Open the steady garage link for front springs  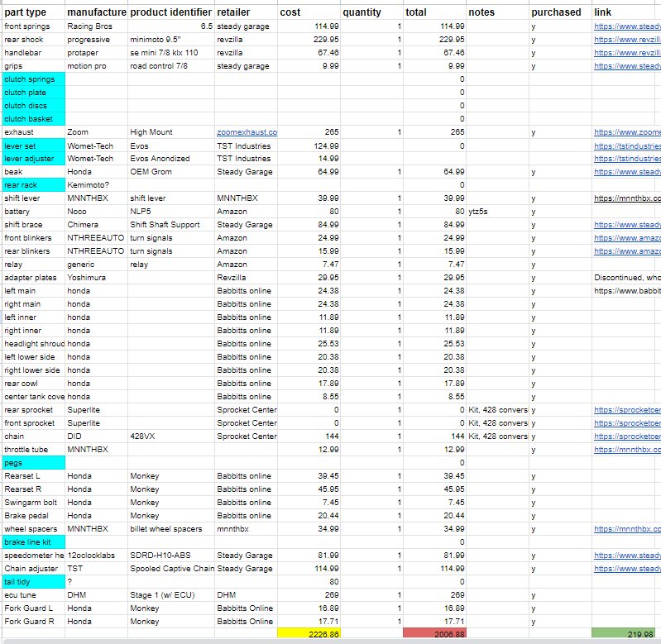tap(627, 26)
